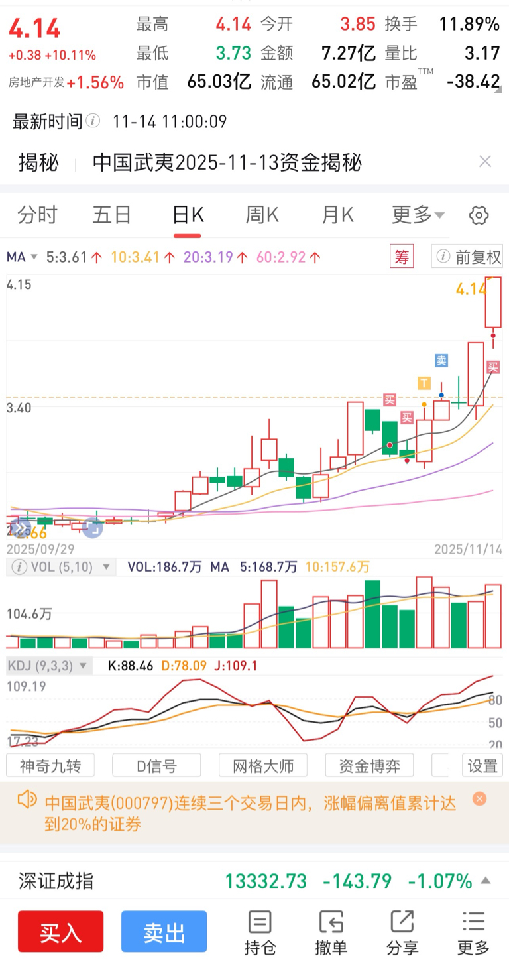The image size is (509, 980).
Task: Tap the 金额 7.27亿 value
Action: (x=349, y=53)
